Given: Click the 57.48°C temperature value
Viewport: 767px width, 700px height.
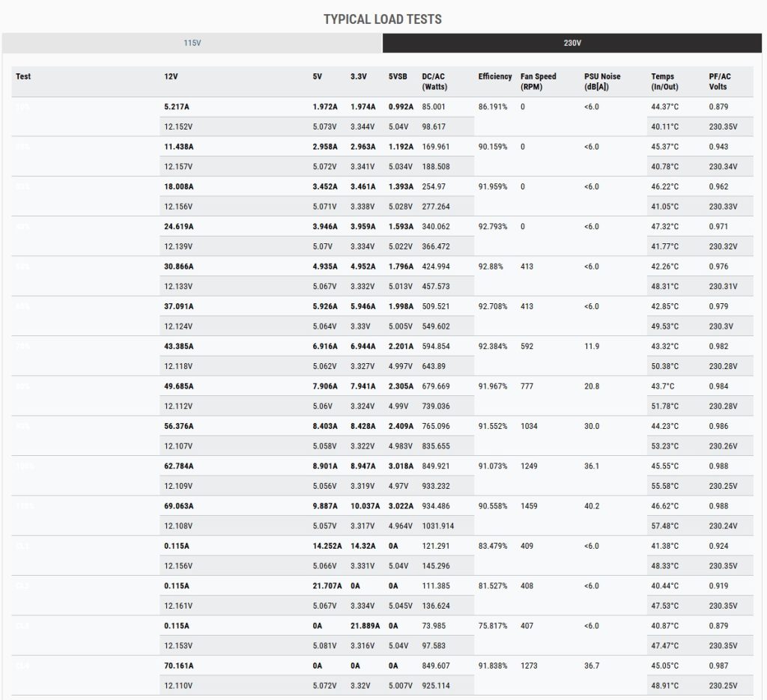Looking at the screenshot, I should click(x=665, y=526).
